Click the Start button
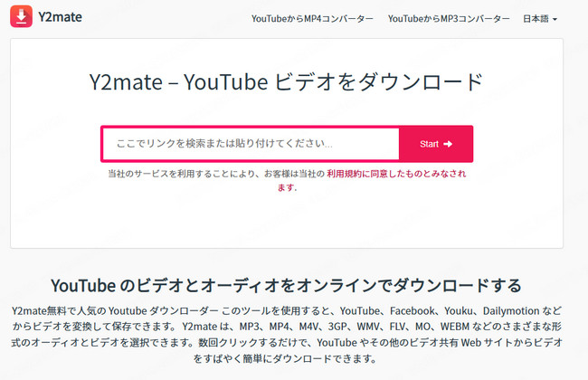This screenshot has height=380, width=588. coord(436,144)
